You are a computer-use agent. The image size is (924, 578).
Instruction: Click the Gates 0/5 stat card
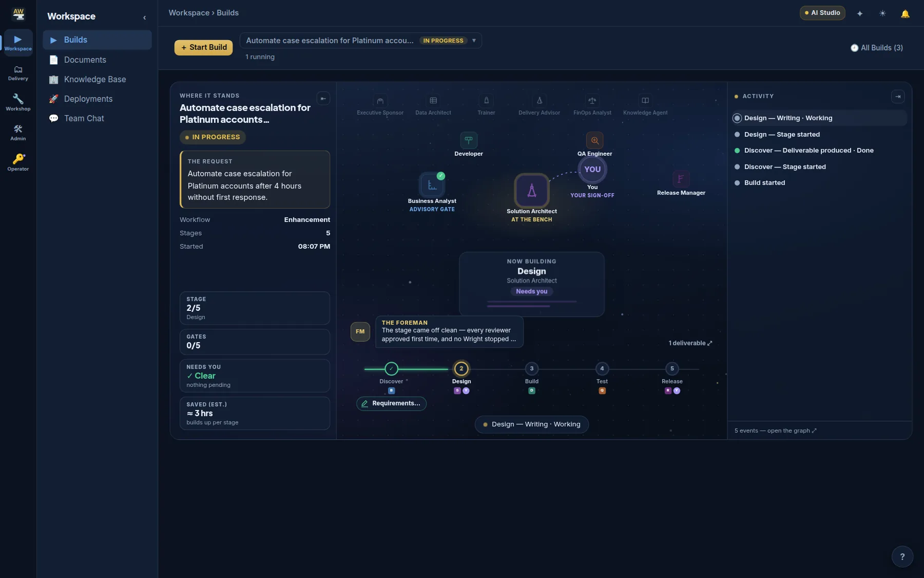tap(255, 342)
